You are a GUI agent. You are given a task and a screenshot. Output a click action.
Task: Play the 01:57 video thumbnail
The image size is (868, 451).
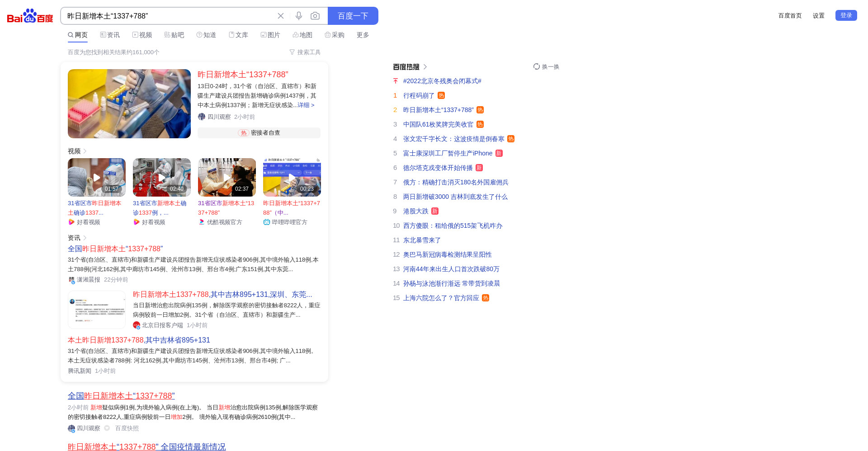coord(97,177)
